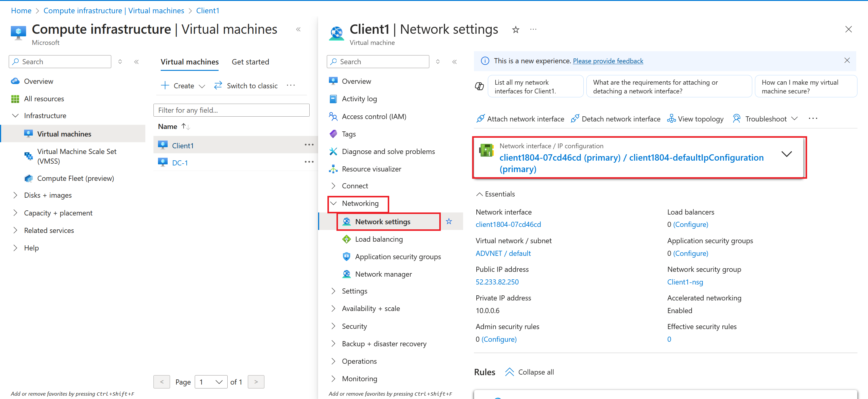Image resolution: width=868 pixels, height=399 pixels.
Task: Open the page number dropdown
Action: coord(211,382)
